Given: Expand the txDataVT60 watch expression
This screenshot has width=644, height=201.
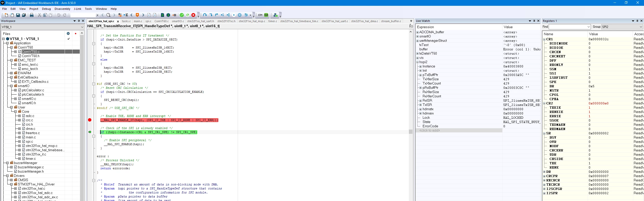Looking at the screenshot, I should click(x=418, y=54).
